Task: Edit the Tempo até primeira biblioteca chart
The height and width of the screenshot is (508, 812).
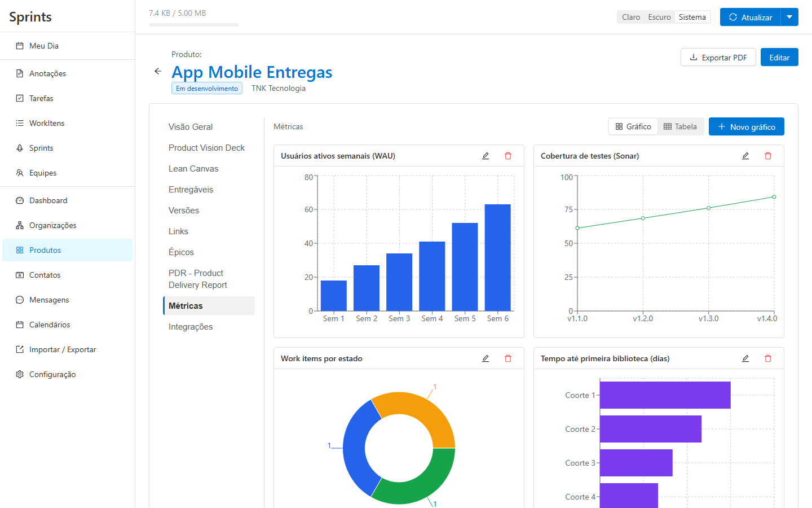Action: [745, 358]
